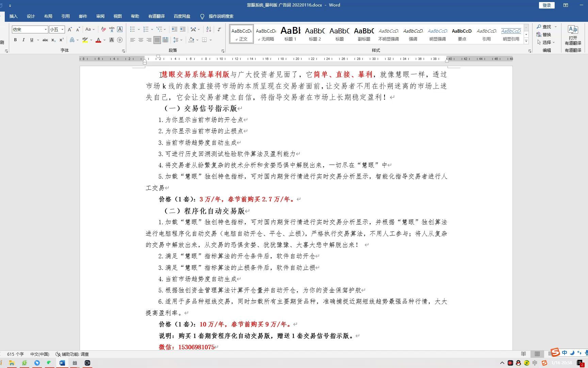Screen dimensions: 588x368
Task: Click the borders grid icon
Action: pos(205,40)
